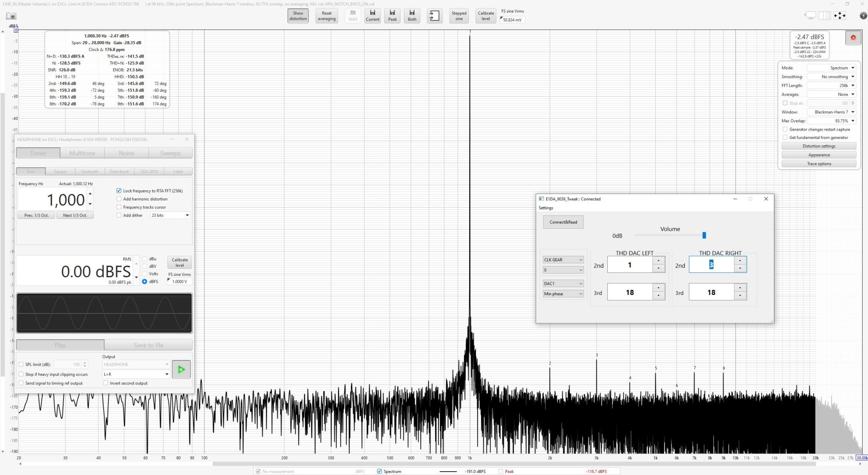Check Send signal to timing ref output

tap(21, 383)
